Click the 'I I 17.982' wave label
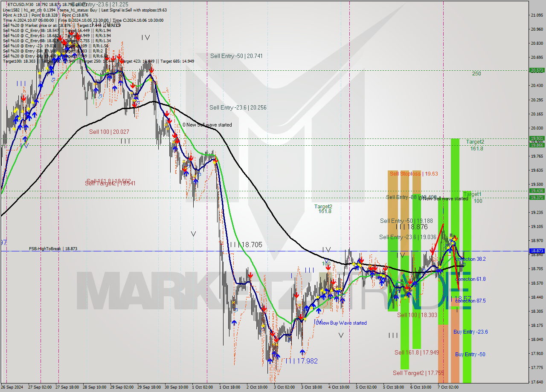The image size is (546, 392). [302, 361]
